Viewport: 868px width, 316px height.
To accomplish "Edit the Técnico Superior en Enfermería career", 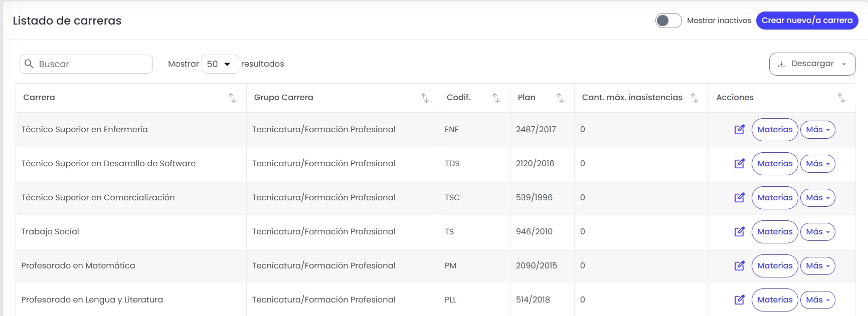I will click(x=739, y=130).
